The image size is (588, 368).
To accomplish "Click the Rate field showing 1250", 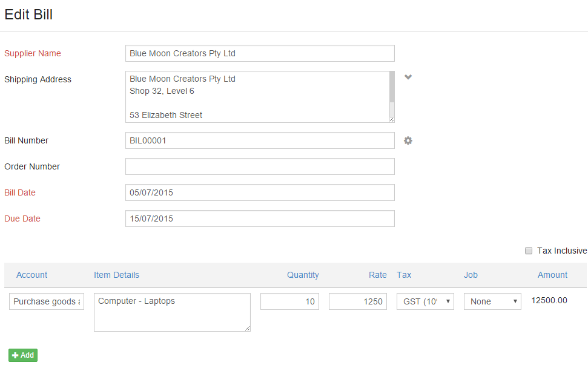I will click(x=358, y=301).
